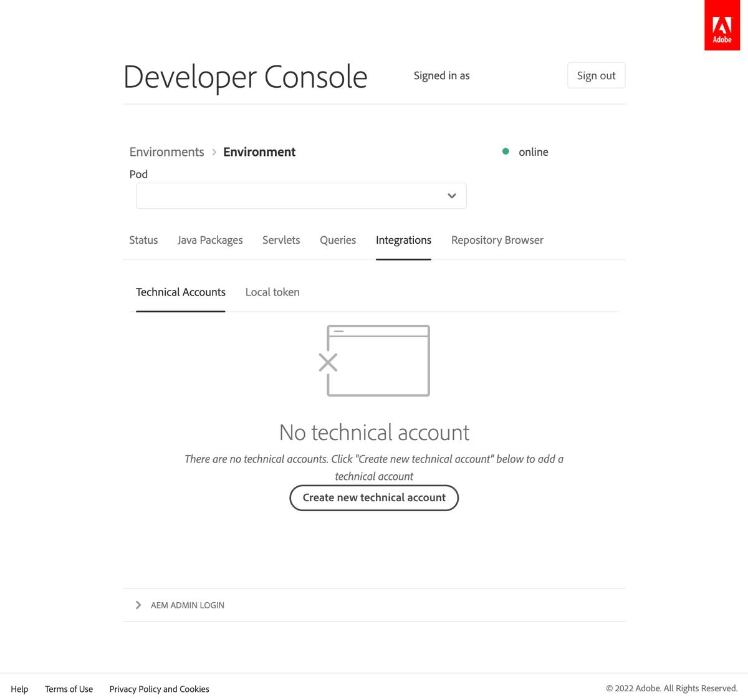Switch to the Repository Browser tab
Screen dimensions: 748x700
(x=497, y=239)
